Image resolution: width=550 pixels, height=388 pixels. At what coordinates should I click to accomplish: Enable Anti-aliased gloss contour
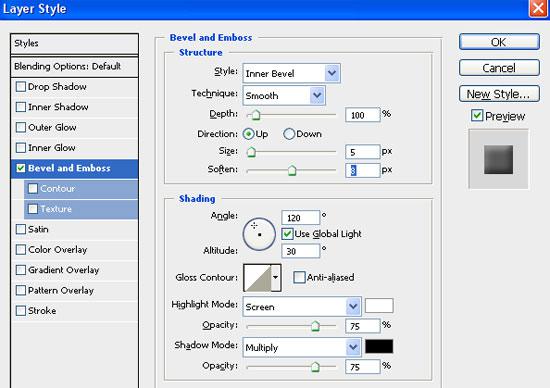pos(299,277)
